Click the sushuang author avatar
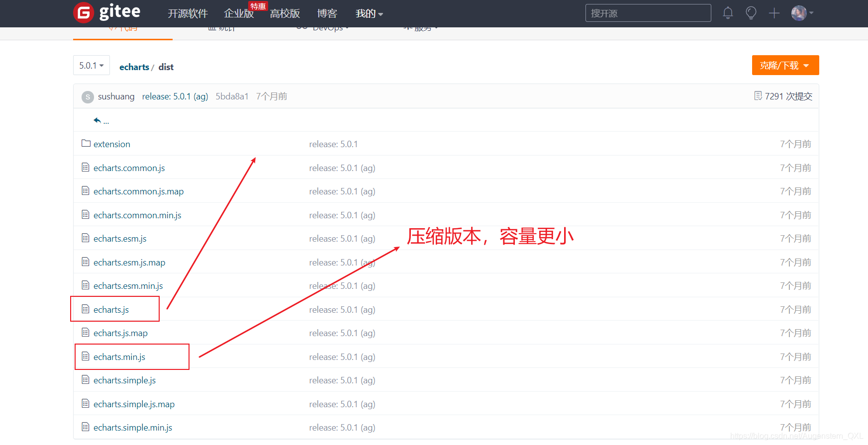 coord(88,97)
